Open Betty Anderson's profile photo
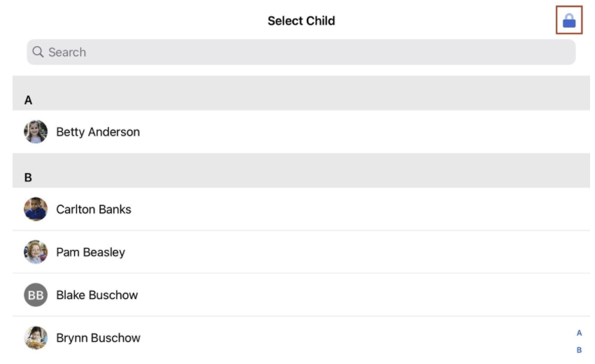 pyautogui.click(x=36, y=131)
